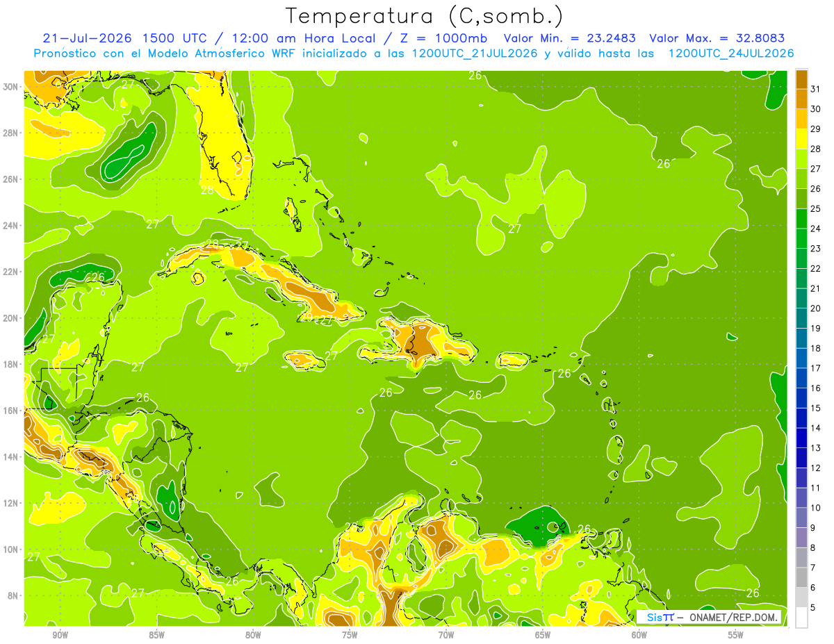The width and height of the screenshot is (834, 644).
Task: Click the colorbar label 30
Action: 816,109
